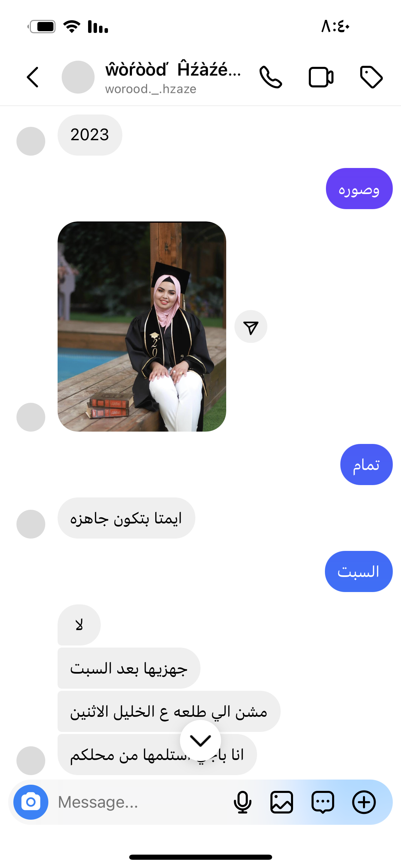
Task: Open the blue camera button in the message bar
Action: pyautogui.click(x=31, y=802)
